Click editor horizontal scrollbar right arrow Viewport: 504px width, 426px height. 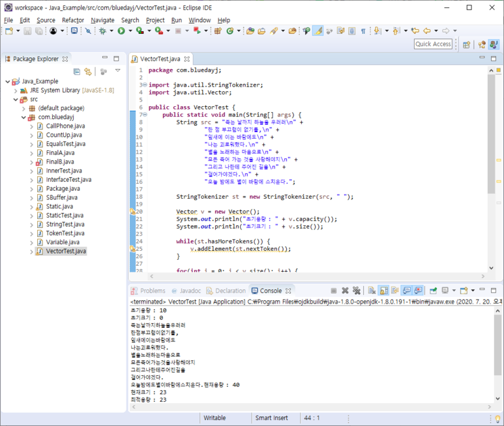(x=482, y=276)
